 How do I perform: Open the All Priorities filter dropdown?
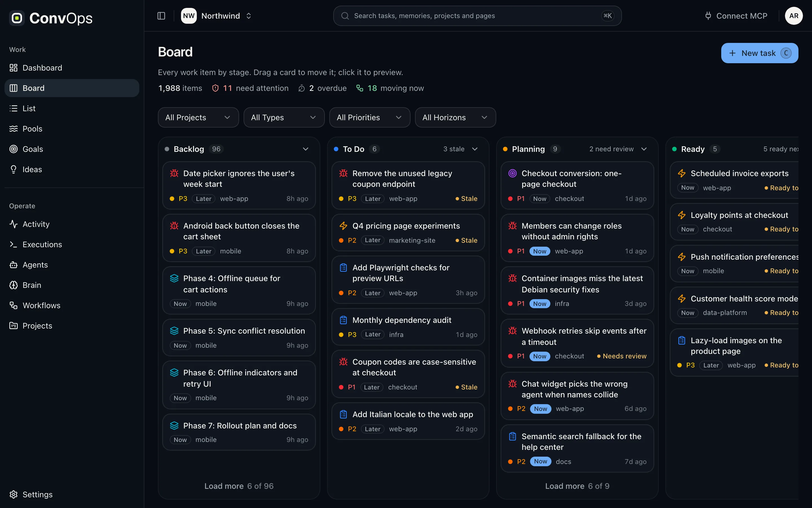click(370, 117)
